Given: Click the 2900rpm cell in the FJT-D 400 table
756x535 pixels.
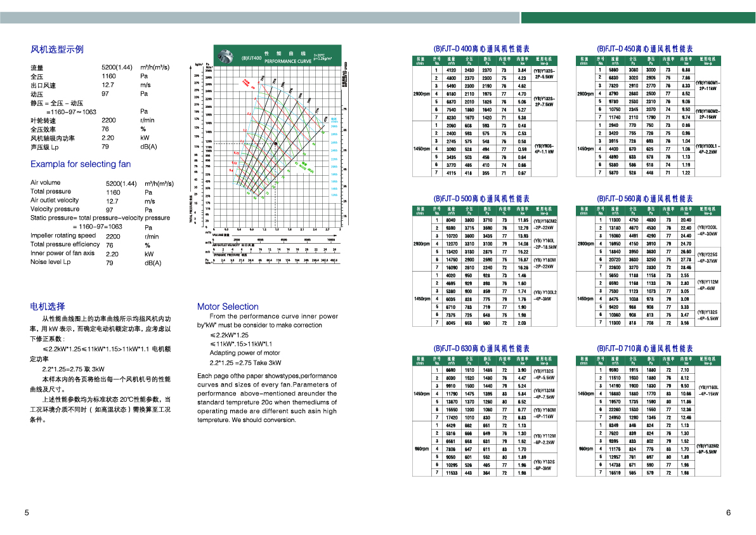Looking at the screenshot, I should [422, 94].
